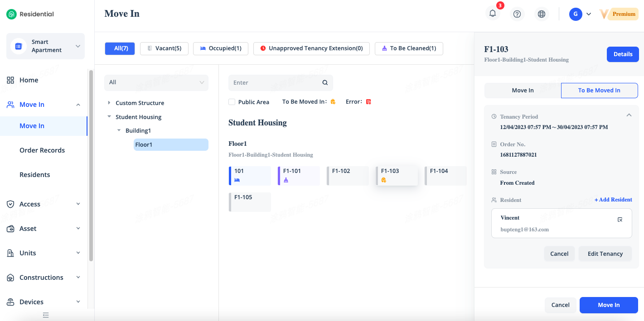
Task: Click the Premium badge
Action: point(624,14)
